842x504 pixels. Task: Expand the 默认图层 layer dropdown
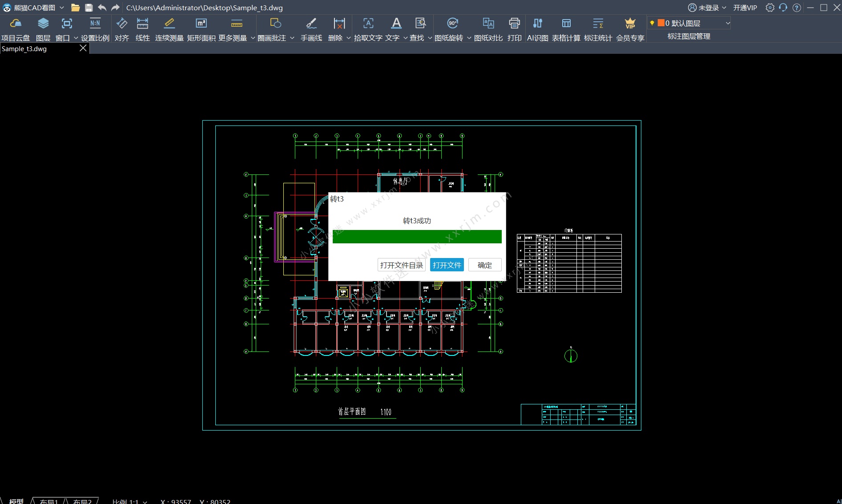tap(728, 23)
